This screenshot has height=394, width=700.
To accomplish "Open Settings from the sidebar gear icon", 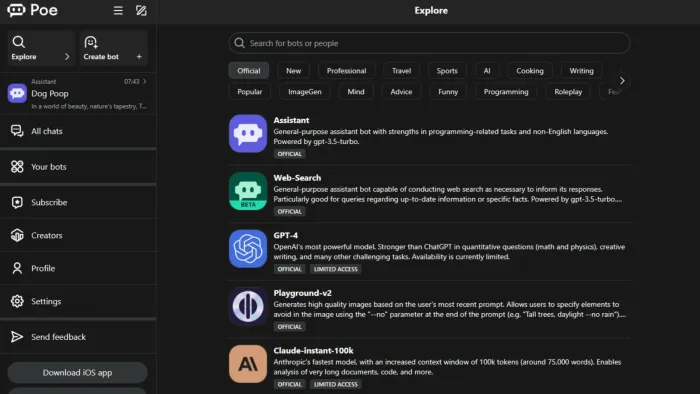I will click(x=17, y=301).
